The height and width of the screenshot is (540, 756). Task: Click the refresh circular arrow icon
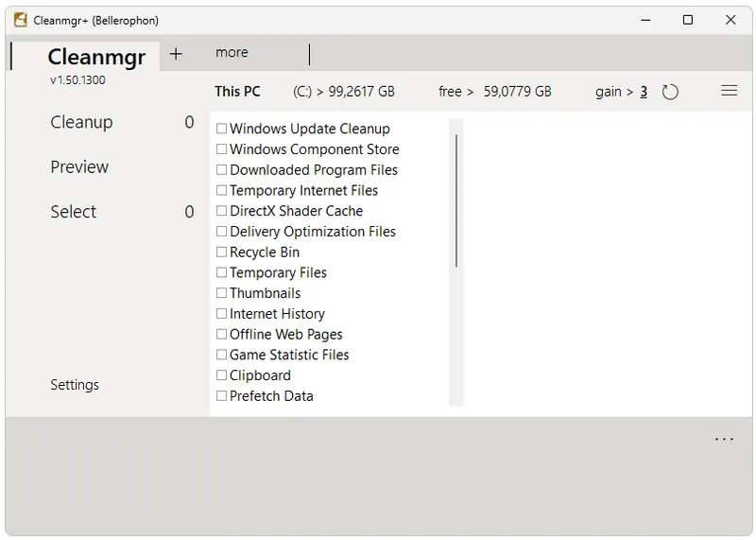[670, 92]
